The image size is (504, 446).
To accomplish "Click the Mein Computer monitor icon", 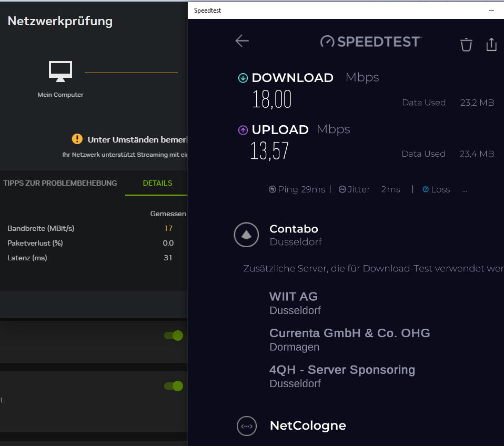I will pyautogui.click(x=61, y=72).
